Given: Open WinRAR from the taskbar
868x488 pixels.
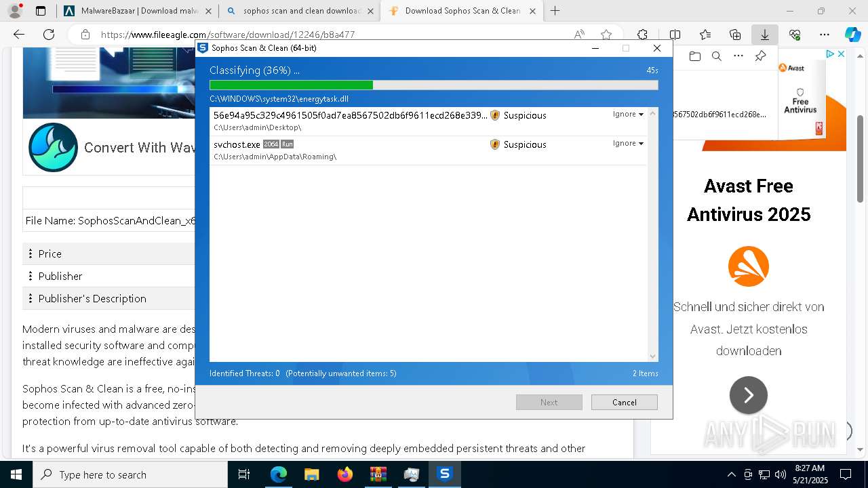Looking at the screenshot, I should coord(378,474).
